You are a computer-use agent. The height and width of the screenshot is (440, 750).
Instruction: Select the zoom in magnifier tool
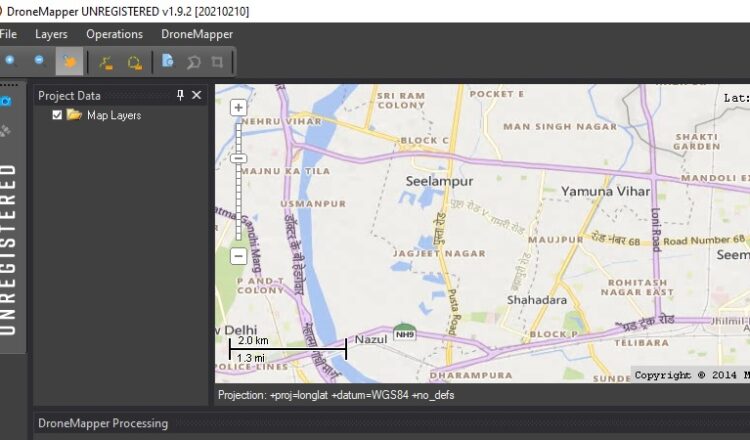(11, 61)
